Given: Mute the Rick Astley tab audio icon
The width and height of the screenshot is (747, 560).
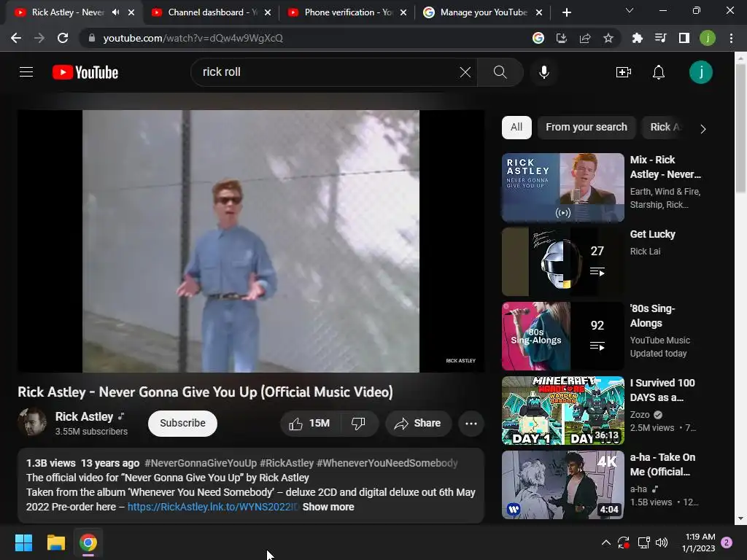Looking at the screenshot, I should coord(115,12).
